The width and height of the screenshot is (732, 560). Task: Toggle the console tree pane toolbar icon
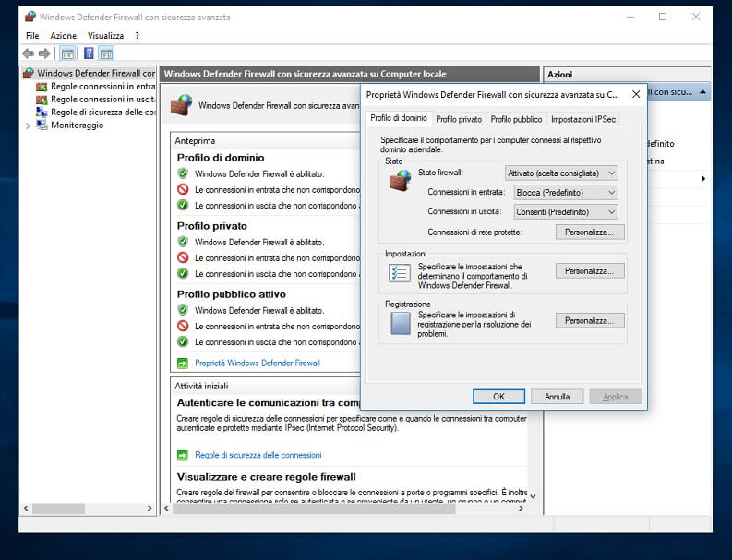tap(67, 54)
